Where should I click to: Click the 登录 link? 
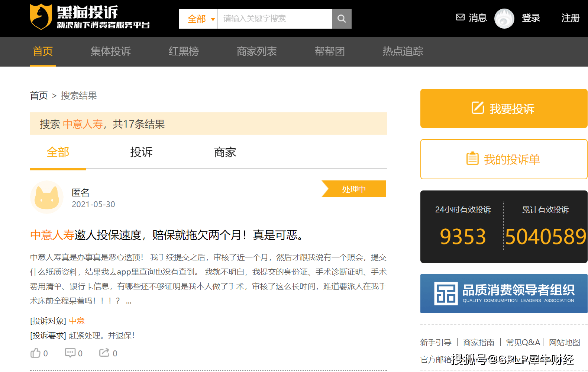pos(531,18)
